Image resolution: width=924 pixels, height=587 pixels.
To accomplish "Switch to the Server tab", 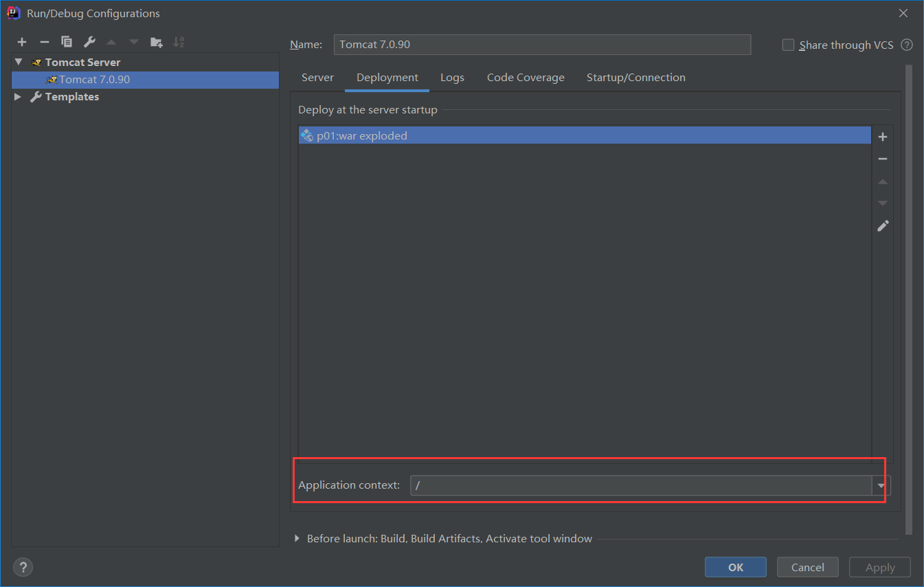I will tap(317, 78).
